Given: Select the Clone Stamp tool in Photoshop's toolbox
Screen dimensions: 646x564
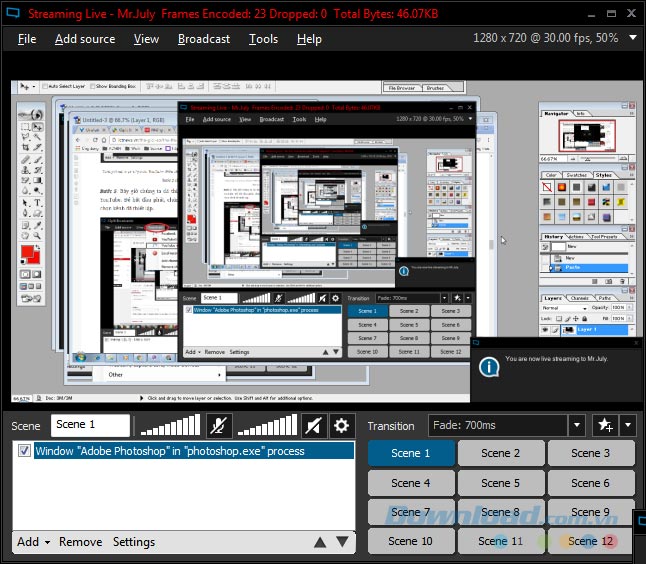Looking at the screenshot, I should coord(25,170).
